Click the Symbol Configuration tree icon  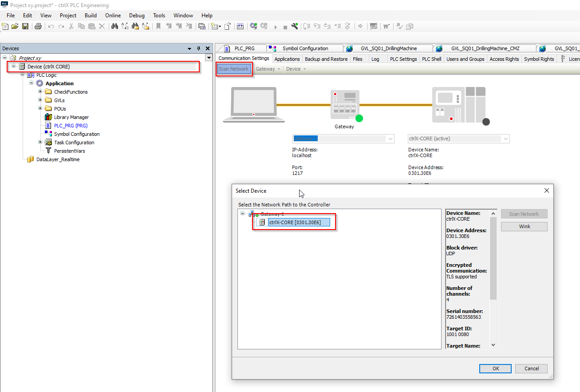[48, 134]
